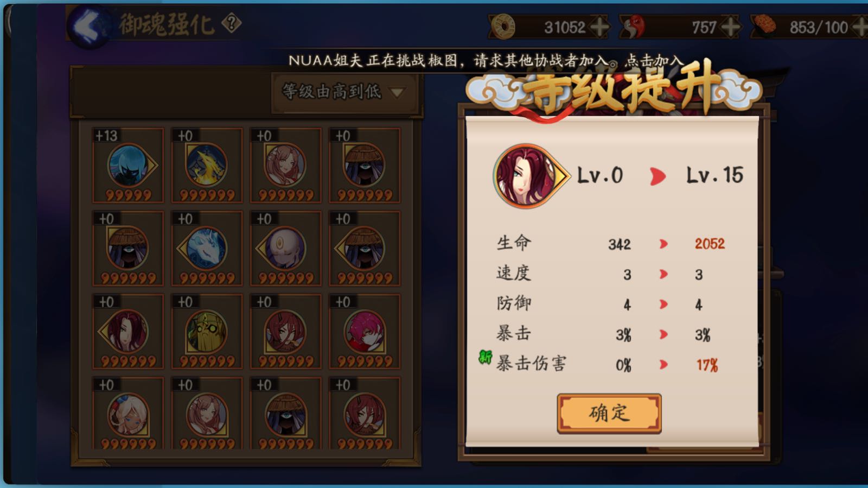Image resolution: width=868 pixels, height=488 pixels.
Task: Add gold coins with the plus icon
Action: tap(599, 27)
